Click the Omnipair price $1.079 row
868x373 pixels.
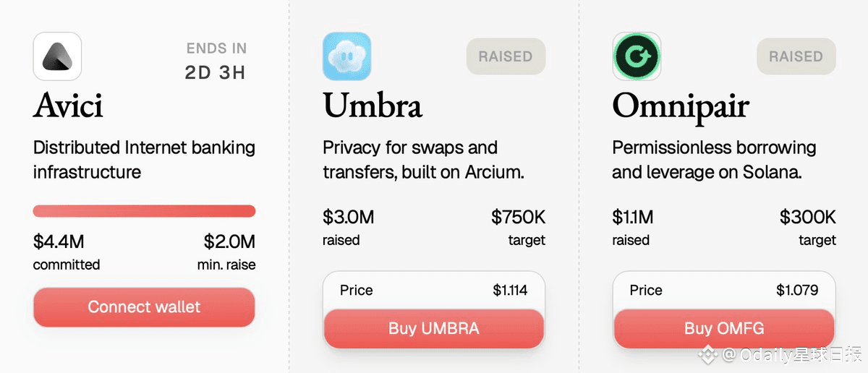click(723, 291)
